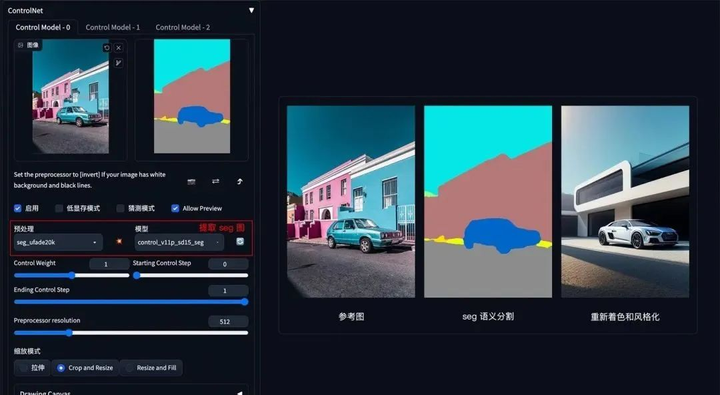The width and height of the screenshot is (720, 395).
Task: Click the invert preprocessor hint text
Action: (90, 180)
